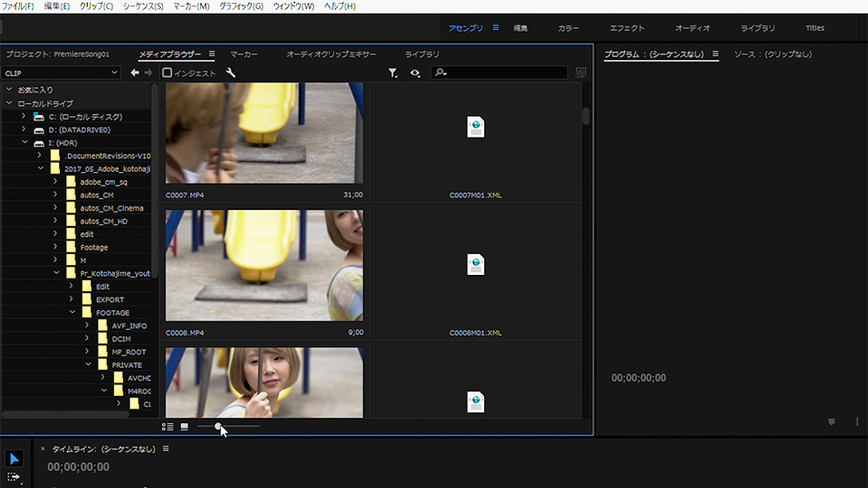
Task: Select the C0008.MP4 clip thumbnail
Action: click(x=264, y=265)
